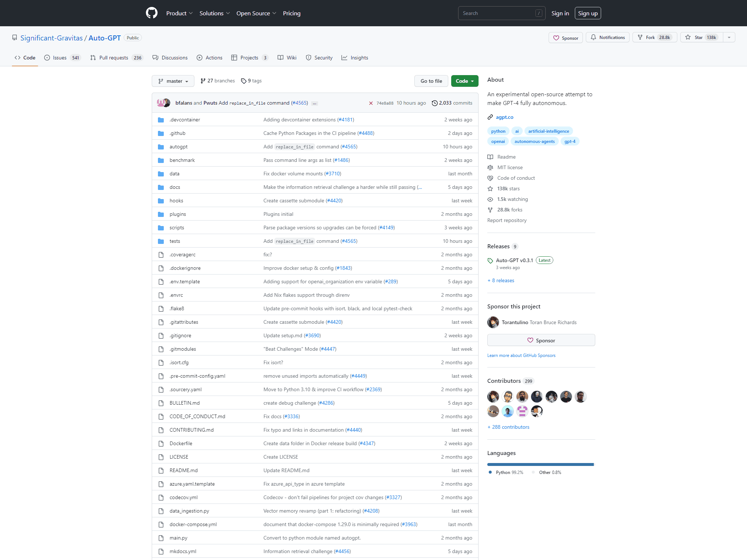Open the Discussions tab
The image size is (747, 560).
tap(170, 58)
